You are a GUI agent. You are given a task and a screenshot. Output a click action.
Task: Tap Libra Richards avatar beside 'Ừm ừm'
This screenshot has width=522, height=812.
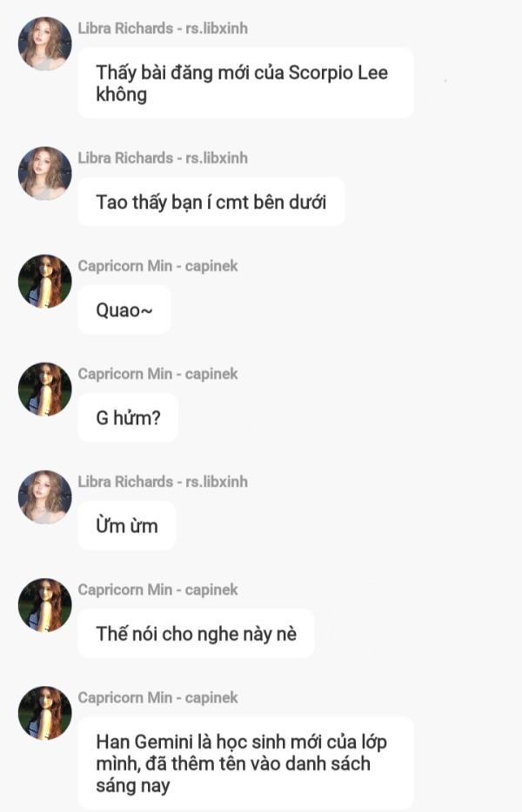(x=44, y=497)
